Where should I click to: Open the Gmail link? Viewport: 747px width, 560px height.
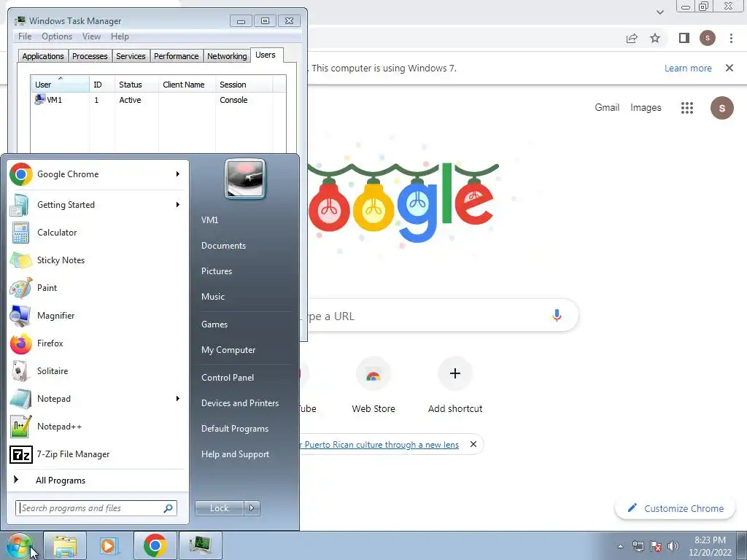coord(607,108)
